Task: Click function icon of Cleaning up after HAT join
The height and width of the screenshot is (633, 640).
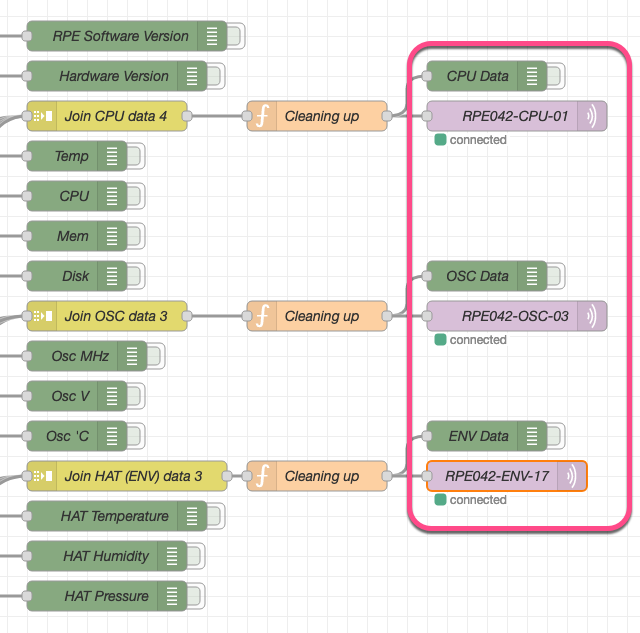Action: 262,476
